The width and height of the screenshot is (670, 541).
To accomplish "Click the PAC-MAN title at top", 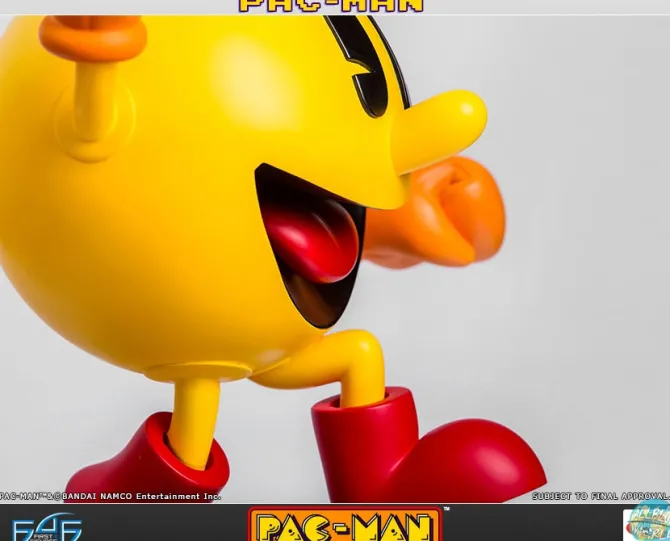I will click(x=331, y=6).
